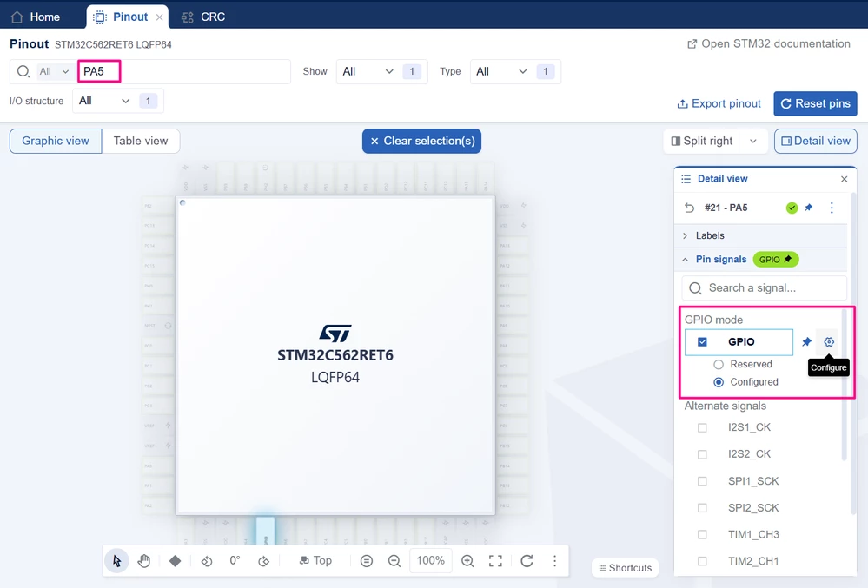
Task: Select the Configured radio option
Action: 719,382
